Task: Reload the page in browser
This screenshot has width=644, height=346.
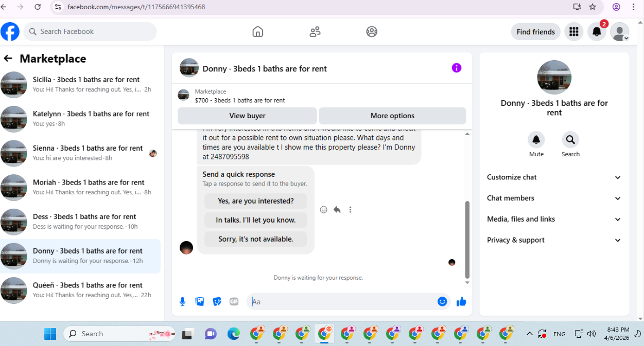Action: click(x=38, y=7)
